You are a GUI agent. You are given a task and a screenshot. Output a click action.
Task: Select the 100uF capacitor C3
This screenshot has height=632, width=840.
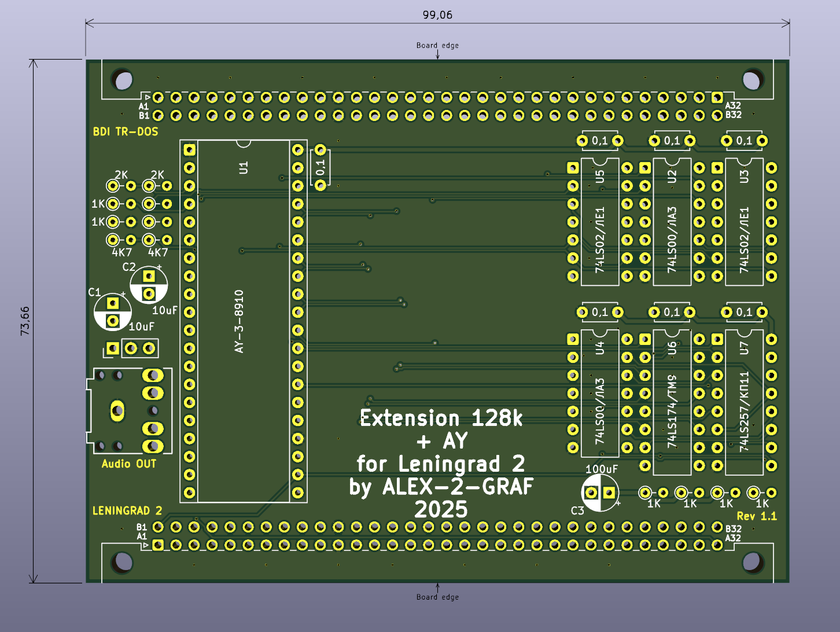pos(600,493)
